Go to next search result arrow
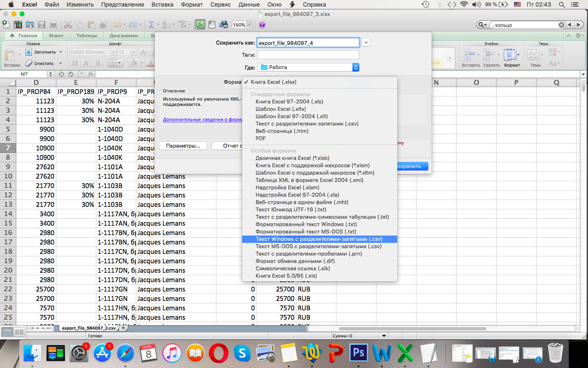Image resolution: width=588 pixels, height=368 pixels. [x=578, y=25]
